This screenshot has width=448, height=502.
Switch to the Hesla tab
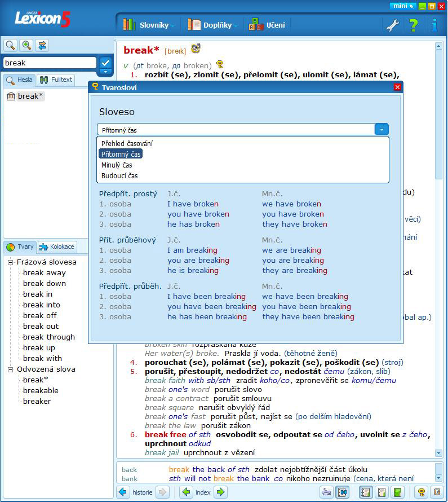[x=20, y=80]
